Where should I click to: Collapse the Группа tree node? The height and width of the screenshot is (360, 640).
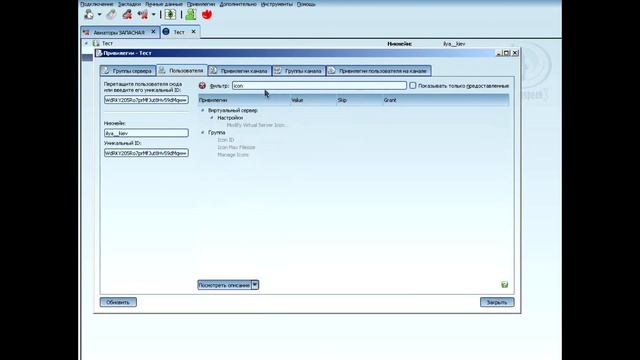[x=203, y=132]
